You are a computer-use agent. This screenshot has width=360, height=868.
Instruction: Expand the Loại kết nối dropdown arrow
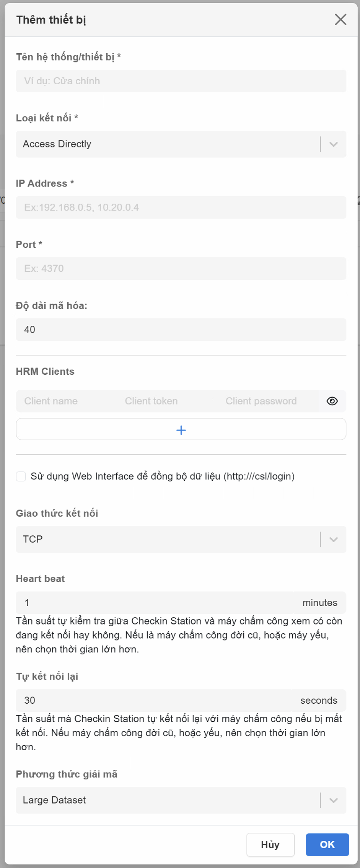point(334,144)
